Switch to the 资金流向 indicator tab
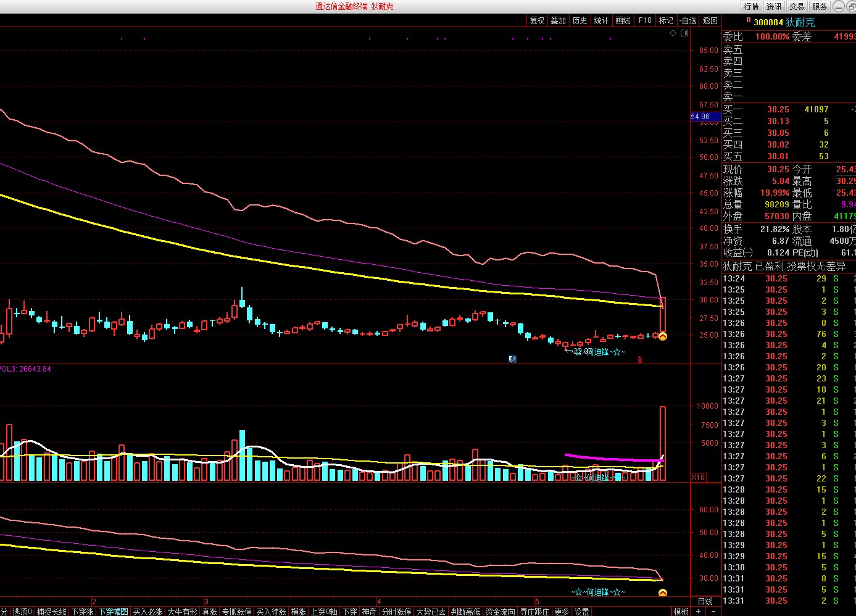The width and height of the screenshot is (856, 616). 500,612
